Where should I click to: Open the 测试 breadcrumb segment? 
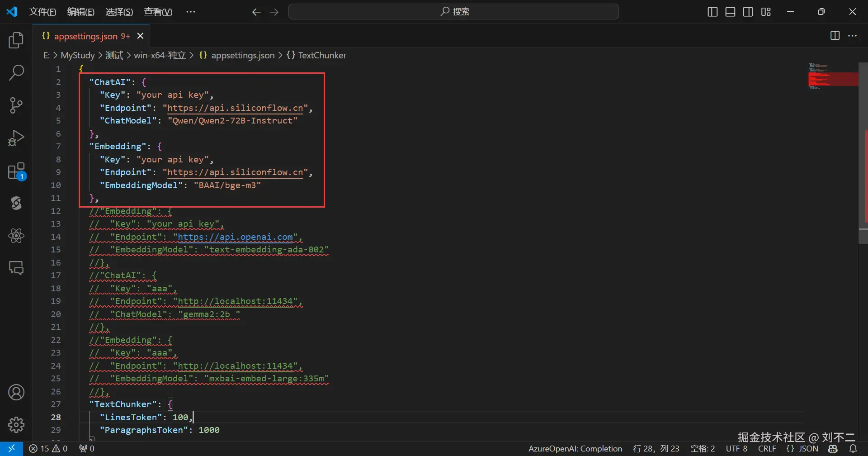[x=114, y=55]
